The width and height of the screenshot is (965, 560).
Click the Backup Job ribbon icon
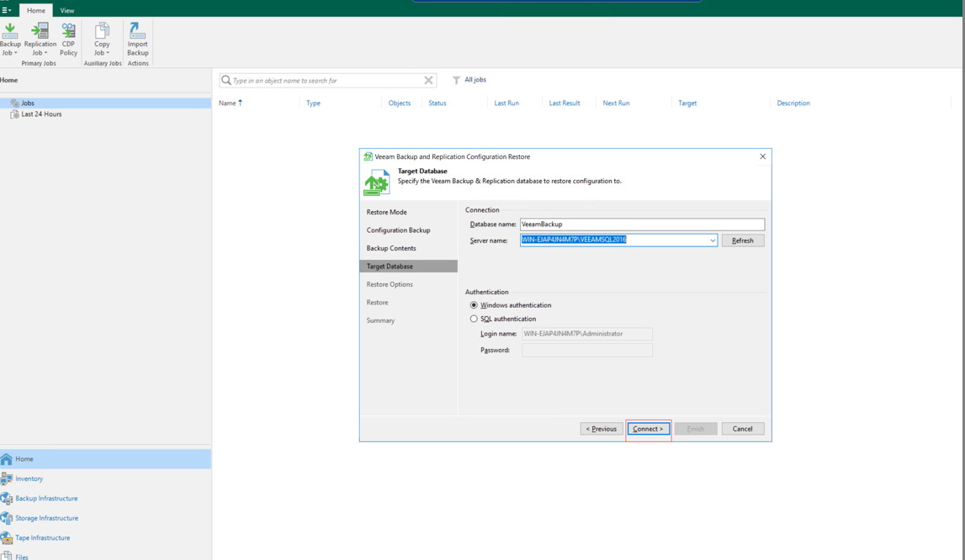(10, 39)
